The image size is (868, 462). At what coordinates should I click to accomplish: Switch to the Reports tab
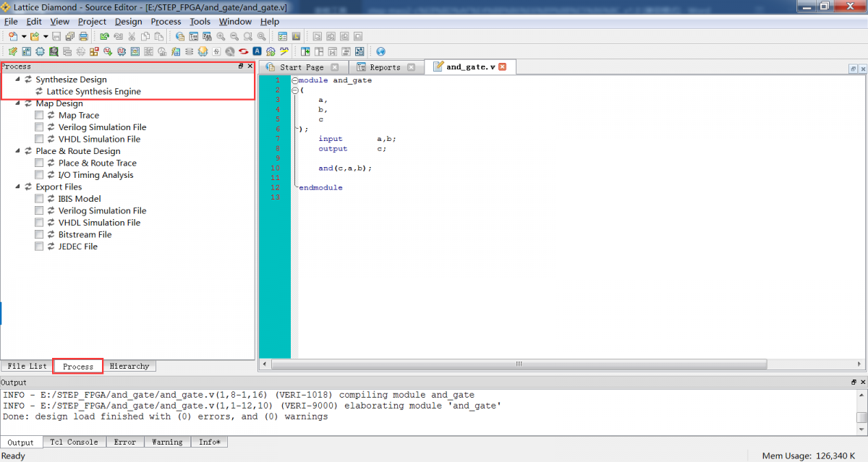click(x=386, y=67)
